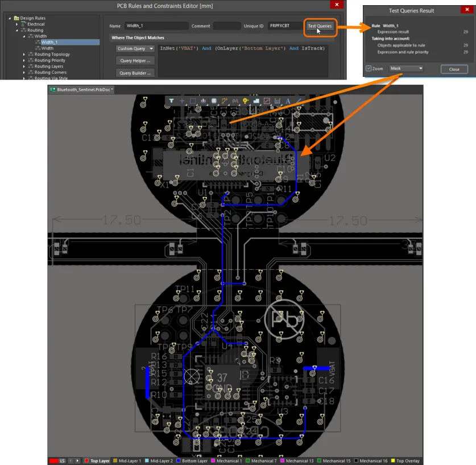Viewport: 476px width, 465px height.
Task: Click the Routing category icon in tree
Action: [x=23, y=30]
